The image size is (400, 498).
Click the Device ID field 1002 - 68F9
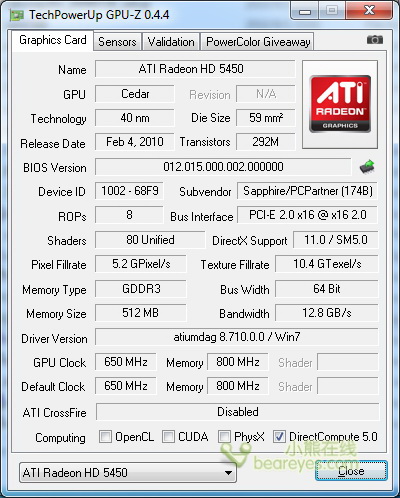coord(129,191)
